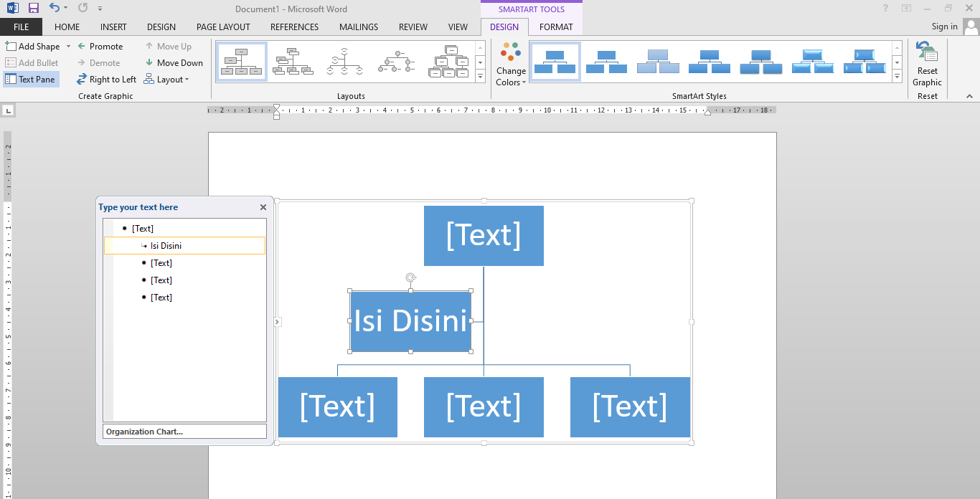Click the right indent marker on ruler
The image size is (980, 499).
pos(707,112)
